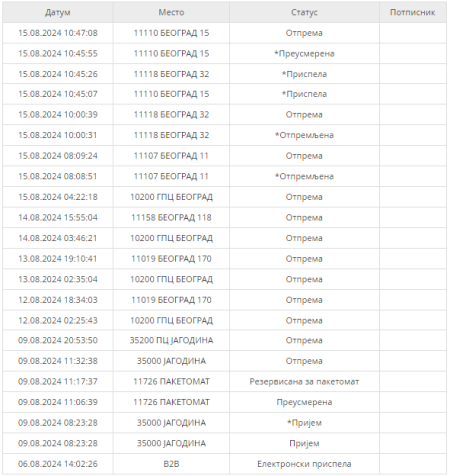Select the 06.08.2024 14:02:26 date cell
450x476 pixels.
pyautogui.click(x=58, y=464)
